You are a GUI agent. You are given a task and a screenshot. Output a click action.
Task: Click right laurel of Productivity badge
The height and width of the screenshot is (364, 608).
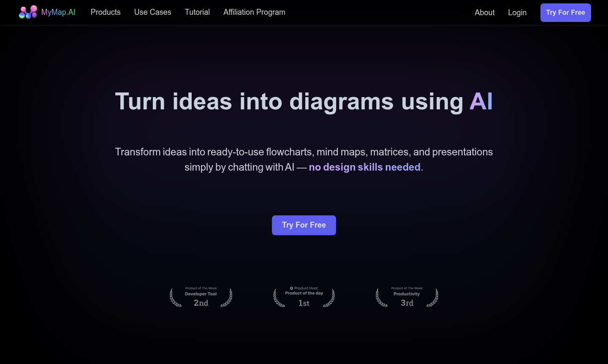coord(433,298)
